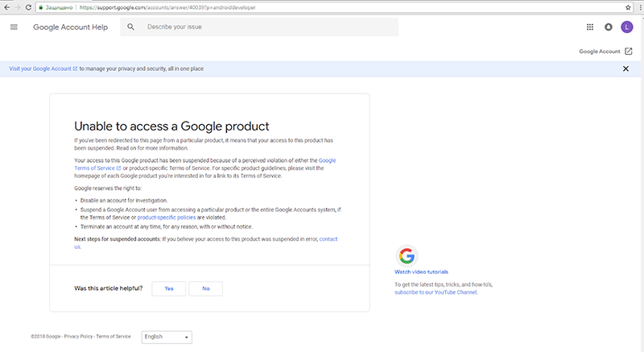This screenshot has width=644, height=352.
Task: Click heading 'Unable to access a Google product'
Action: 171,126
